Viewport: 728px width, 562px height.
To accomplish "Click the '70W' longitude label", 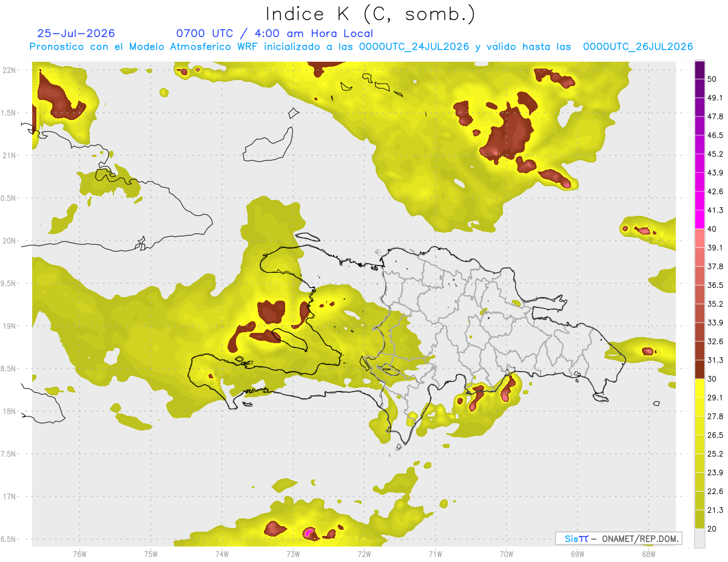I will point(507,554).
